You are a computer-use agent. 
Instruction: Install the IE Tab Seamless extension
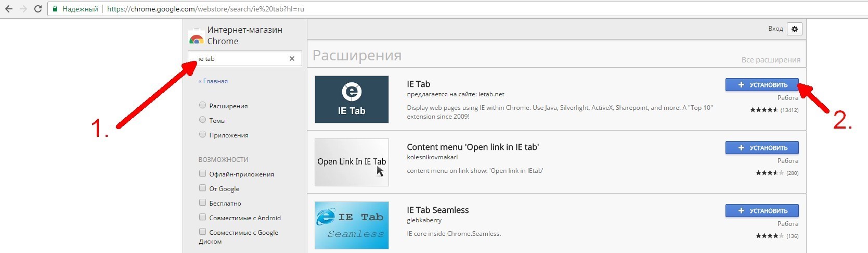(762, 211)
